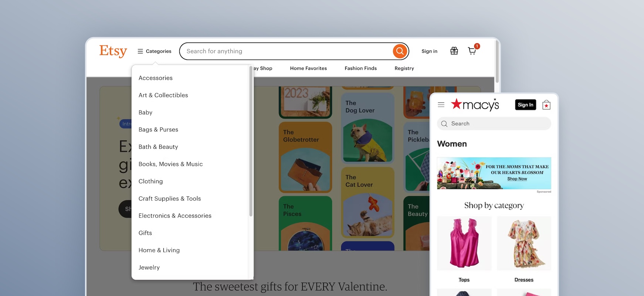Go to the Registry tab

404,68
